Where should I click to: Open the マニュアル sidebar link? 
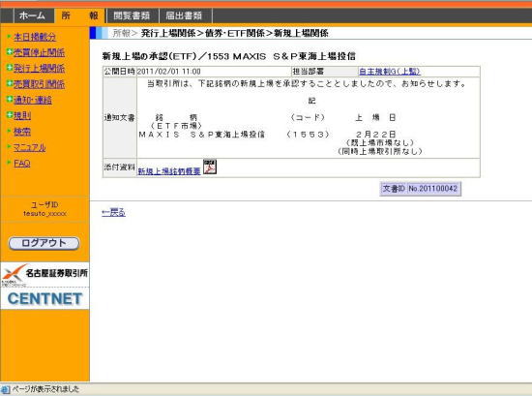click(30, 147)
